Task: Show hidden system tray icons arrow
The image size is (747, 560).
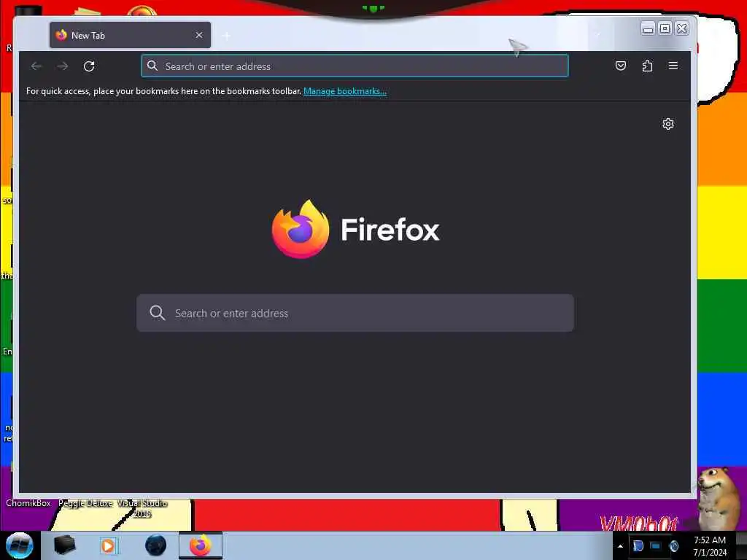Action: (620, 546)
